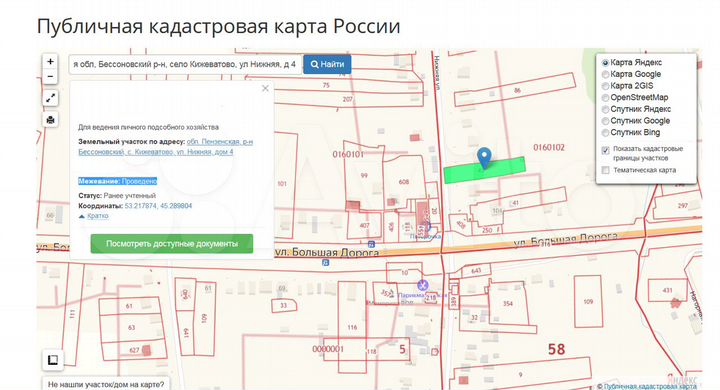The width and height of the screenshot is (720, 390).
Task: Click cadastral label 0000001
Action: (328, 349)
